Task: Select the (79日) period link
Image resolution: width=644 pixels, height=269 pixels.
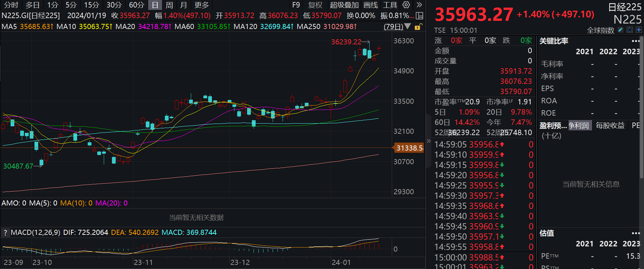Action: click(x=393, y=26)
